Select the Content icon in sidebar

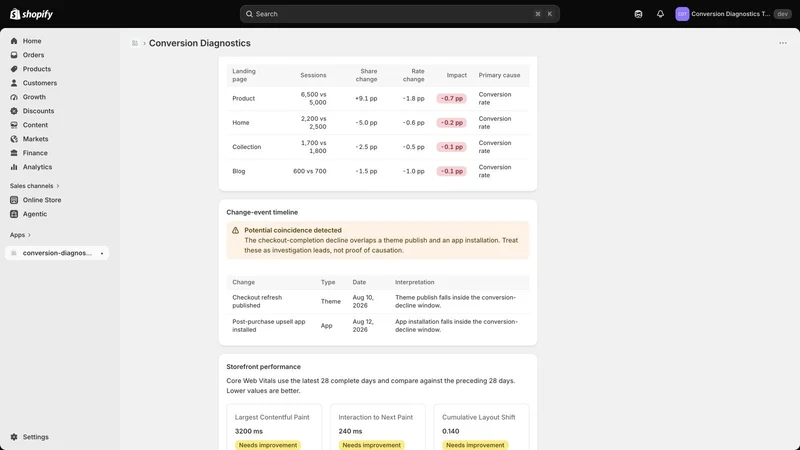pyautogui.click(x=14, y=124)
